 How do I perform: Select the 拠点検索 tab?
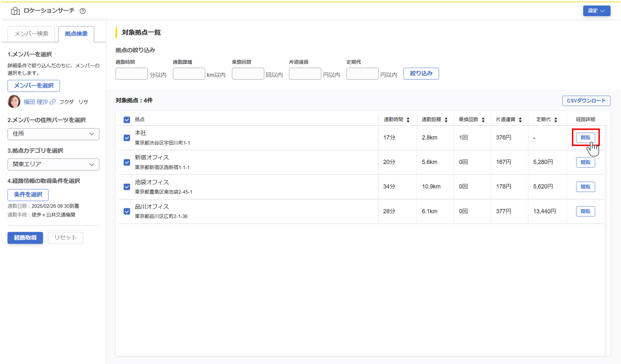(76, 34)
